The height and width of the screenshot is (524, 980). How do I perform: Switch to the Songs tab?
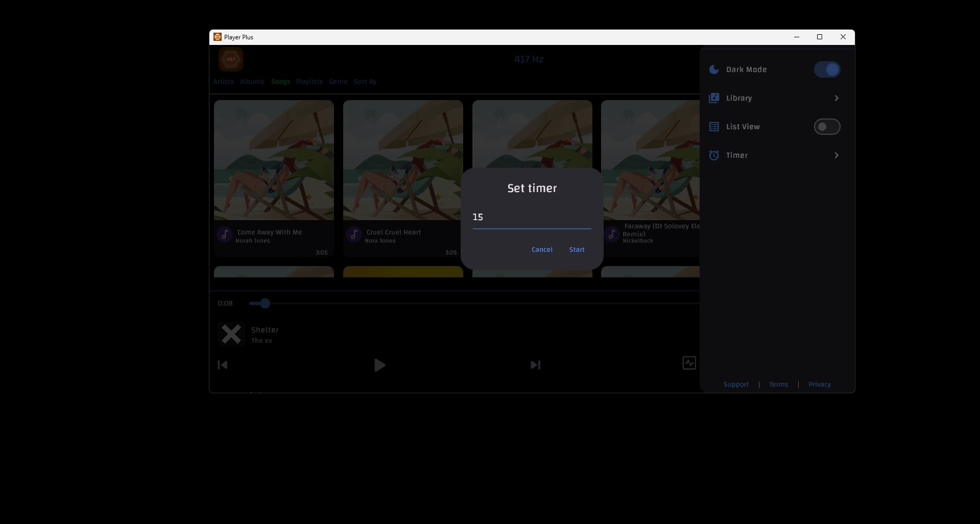click(x=280, y=82)
